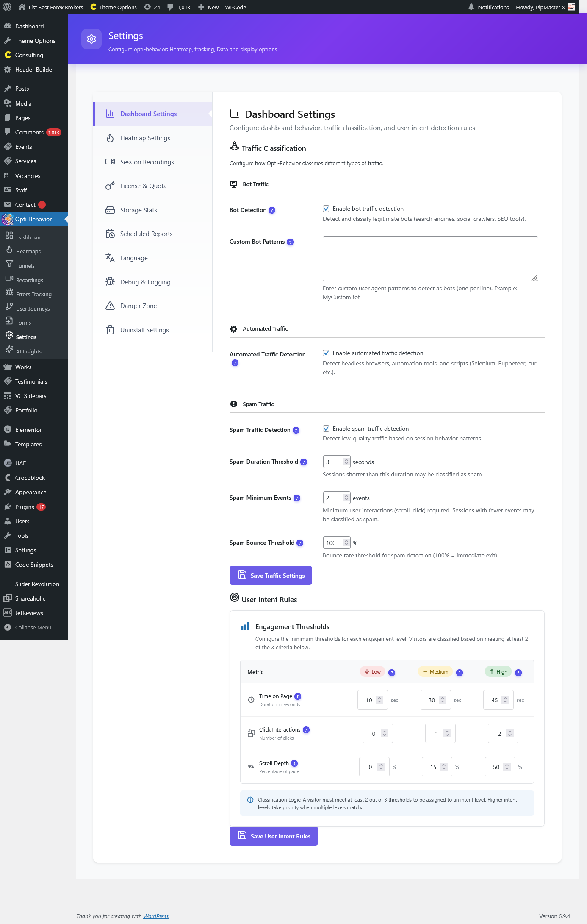Disable the bot traffic detection checkbox
Viewport: 587px width, 924px height.
tap(326, 209)
